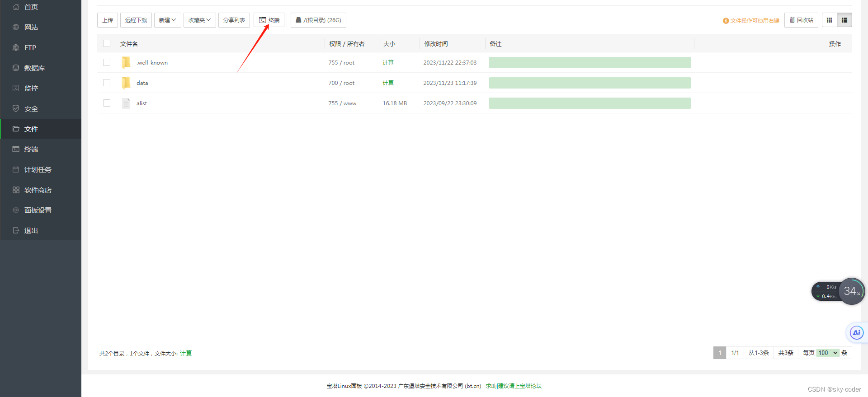
Task: Click 700 / root permission cell
Action: coord(341,83)
